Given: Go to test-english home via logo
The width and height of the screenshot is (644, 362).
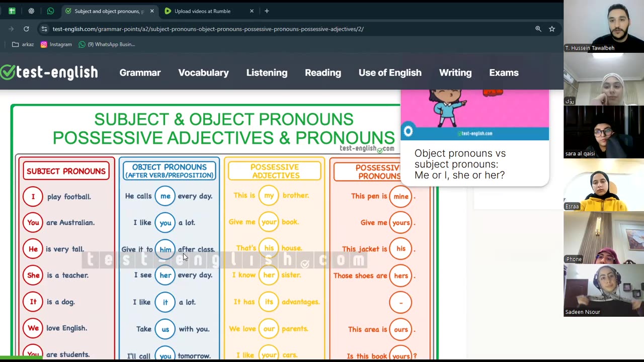Looking at the screenshot, I should coord(49,72).
